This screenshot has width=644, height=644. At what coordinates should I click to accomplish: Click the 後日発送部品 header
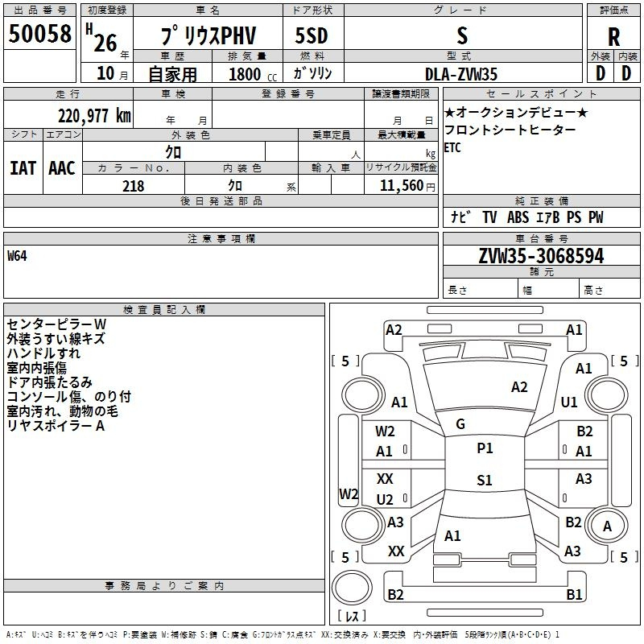[x=221, y=200]
